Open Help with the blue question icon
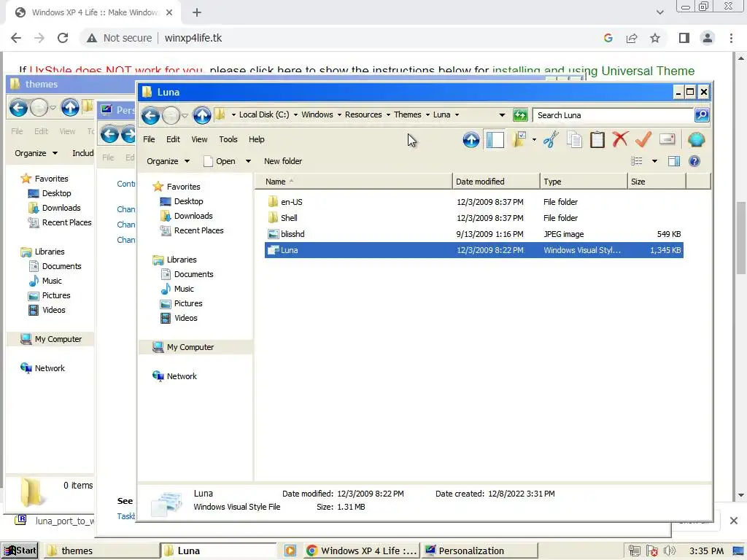Viewport: 747px width, 560px height. click(x=694, y=161)
